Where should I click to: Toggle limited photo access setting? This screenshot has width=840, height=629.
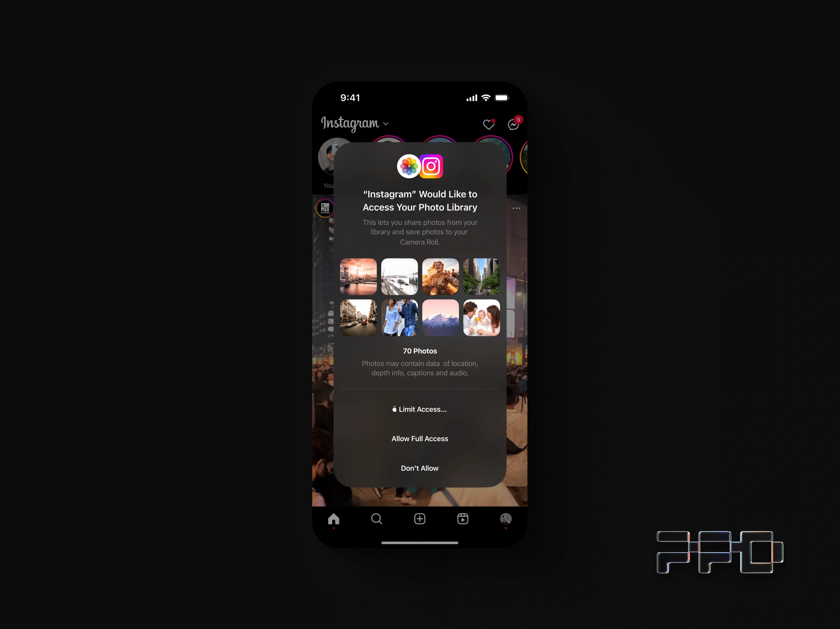[x=420, y=409]
